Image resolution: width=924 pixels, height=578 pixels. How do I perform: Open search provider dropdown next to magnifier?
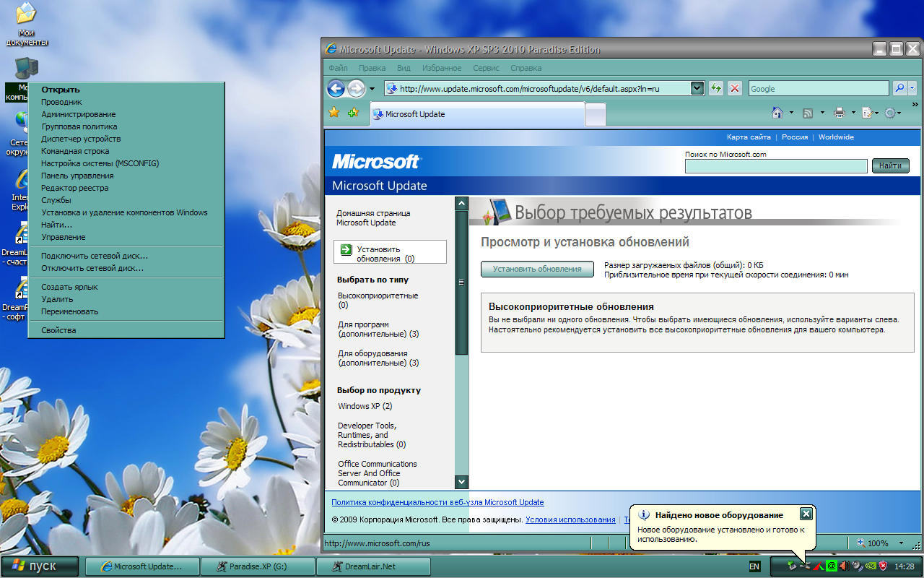tap(912, 88)
